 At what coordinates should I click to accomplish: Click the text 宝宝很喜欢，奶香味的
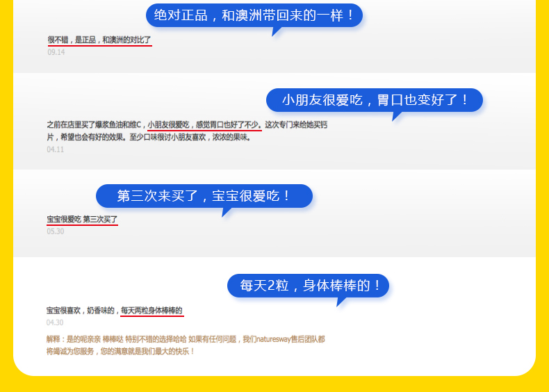point(81,310)
